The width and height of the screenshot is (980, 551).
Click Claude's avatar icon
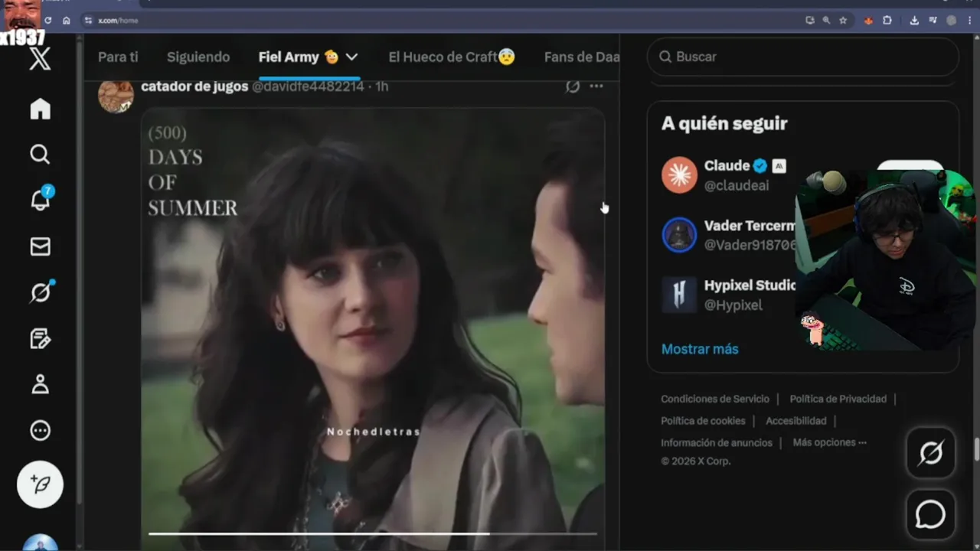[x=679, y=175]
